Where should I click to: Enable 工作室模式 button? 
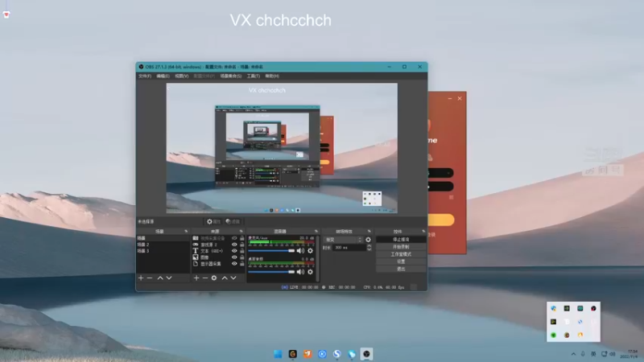401,254
